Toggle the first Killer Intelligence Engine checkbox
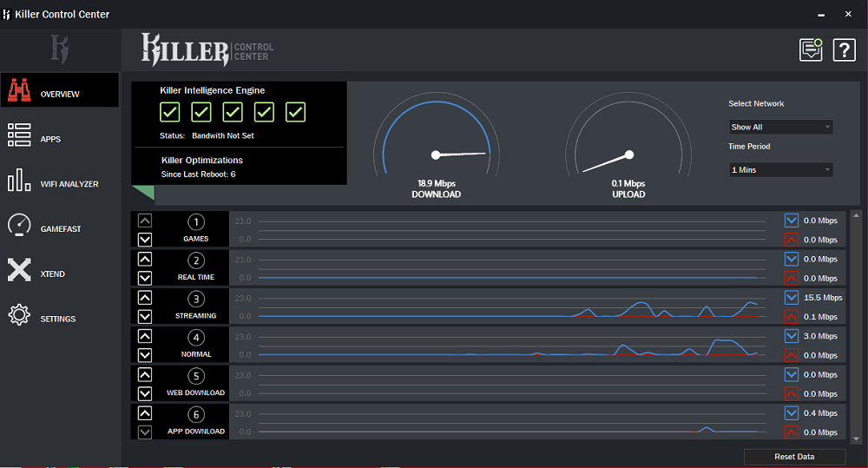This screenshot has width=868, height=468. tap(170, 112)
